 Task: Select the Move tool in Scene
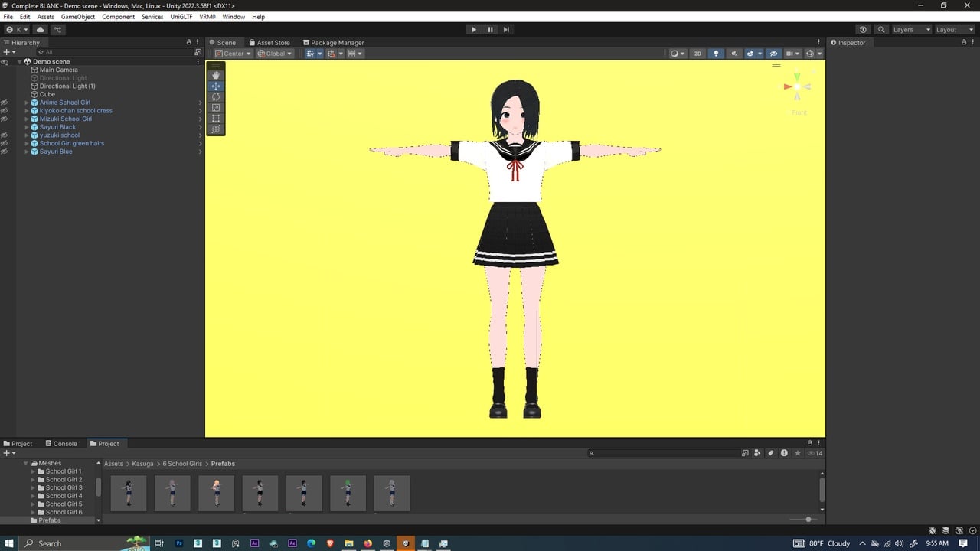click(216, 86)
